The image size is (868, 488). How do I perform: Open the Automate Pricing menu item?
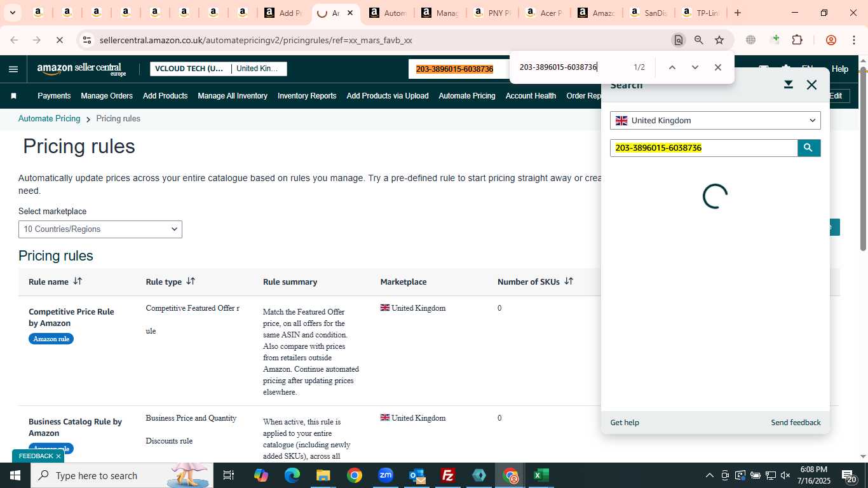pyautogui.click(x=467, y=96)
